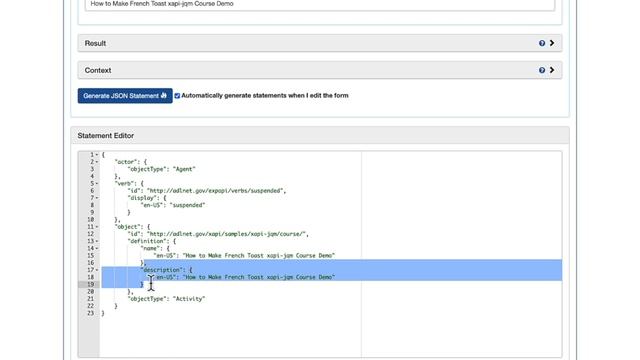Click the "objectType": "Activity" line
640x360 pixels.
tap(166, 299)
